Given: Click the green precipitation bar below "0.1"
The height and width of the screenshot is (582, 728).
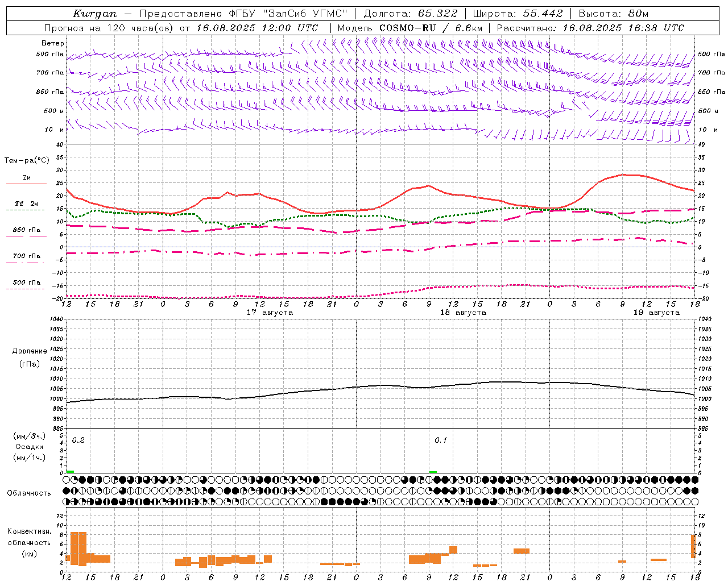Looking at the screenshot, I should tap(433, 472).
